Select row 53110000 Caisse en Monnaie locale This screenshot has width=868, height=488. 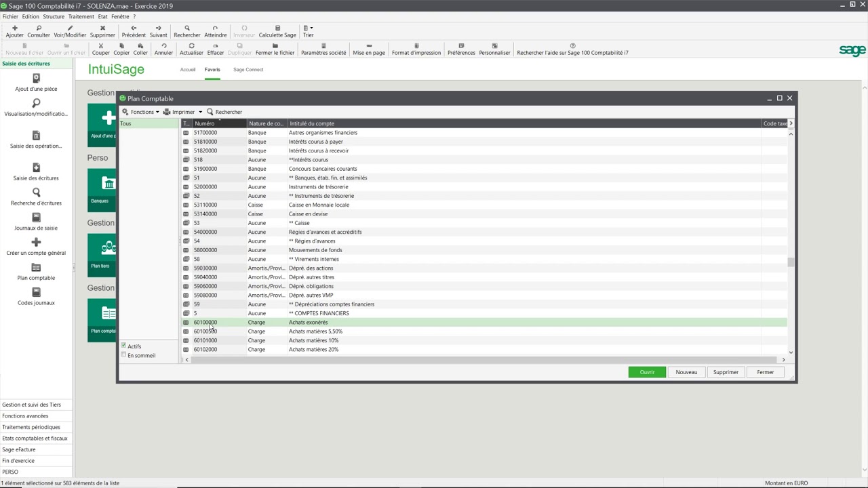(484, 205)
